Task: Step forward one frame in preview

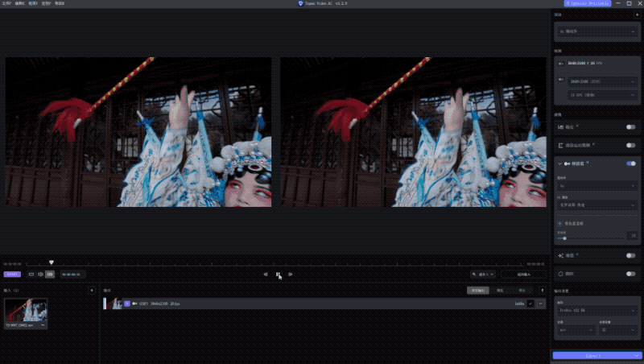Action: (291, 275)
